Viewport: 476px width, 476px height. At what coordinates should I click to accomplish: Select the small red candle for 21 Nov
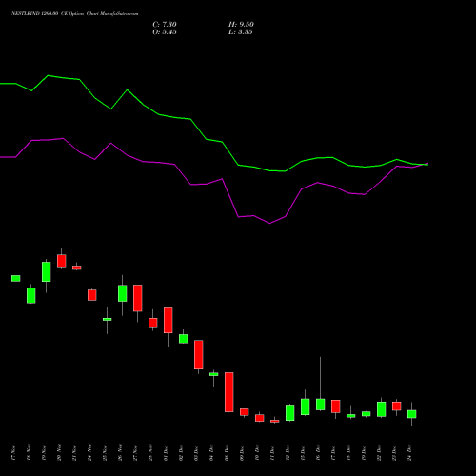(x=77, y=268)
